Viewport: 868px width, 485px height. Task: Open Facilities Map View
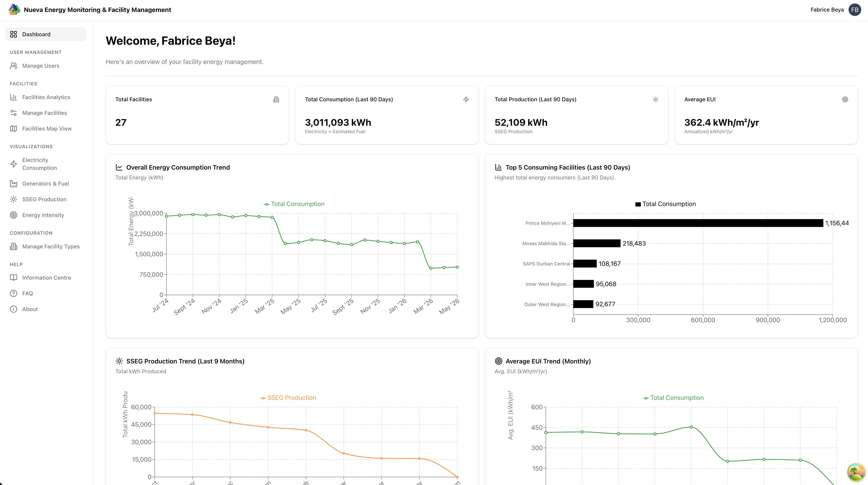click(46, 129)
